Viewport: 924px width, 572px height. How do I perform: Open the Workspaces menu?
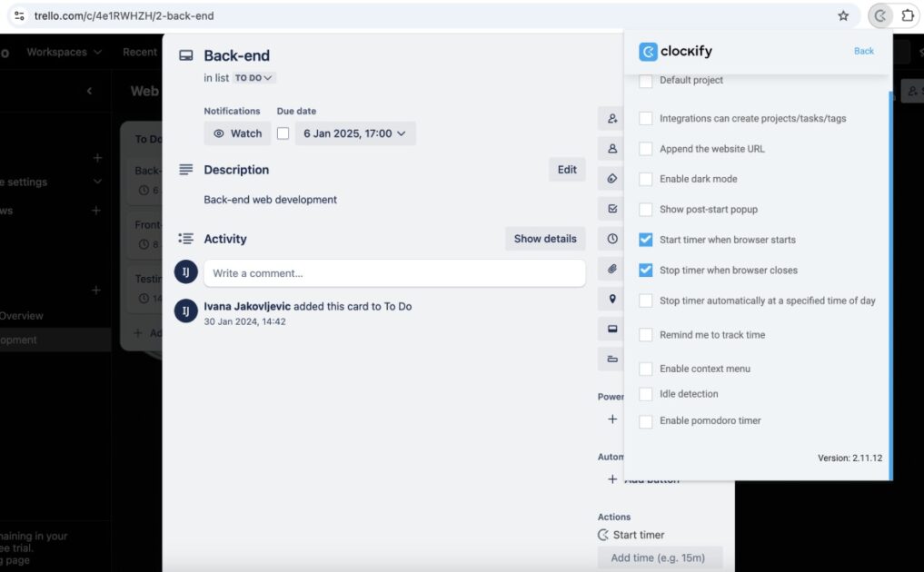tap(56, 52)
